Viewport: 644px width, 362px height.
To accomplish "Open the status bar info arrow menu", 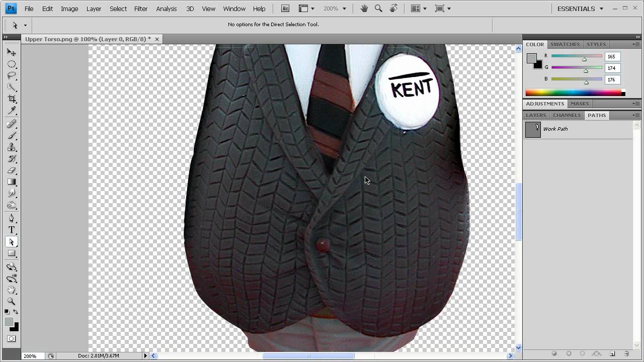I will [x=146, y=356].
